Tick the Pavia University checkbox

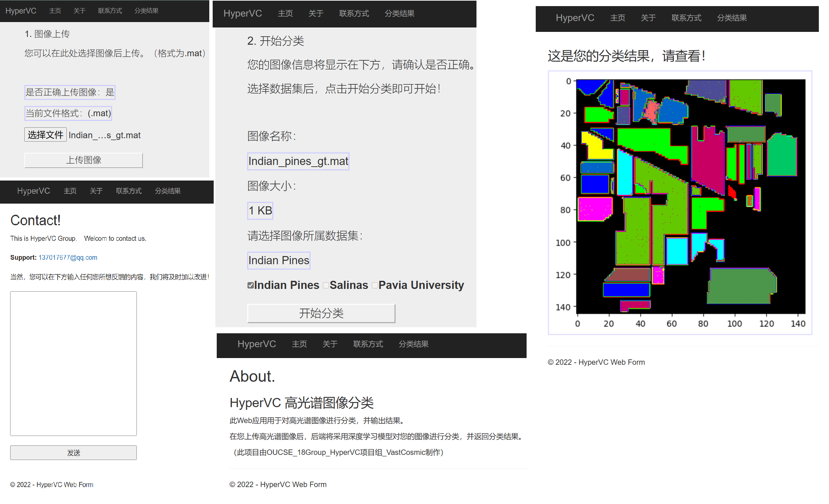click(x=375, y=285)
